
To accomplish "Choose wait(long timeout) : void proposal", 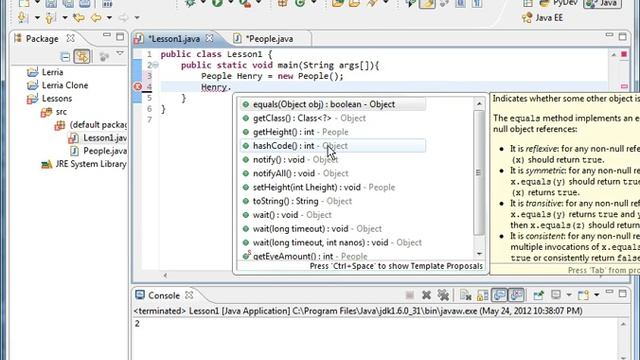I will [x=333, y=229].
